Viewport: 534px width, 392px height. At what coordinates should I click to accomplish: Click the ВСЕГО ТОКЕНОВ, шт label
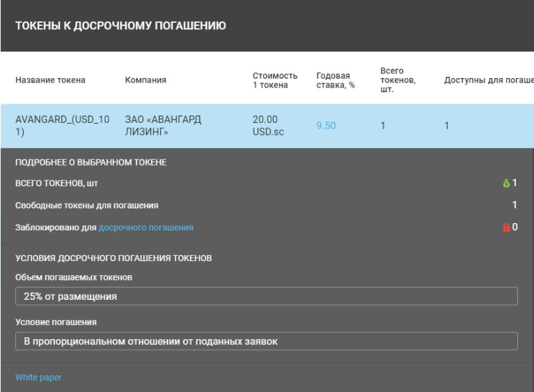pyautogui.click(x=57, y=184)
